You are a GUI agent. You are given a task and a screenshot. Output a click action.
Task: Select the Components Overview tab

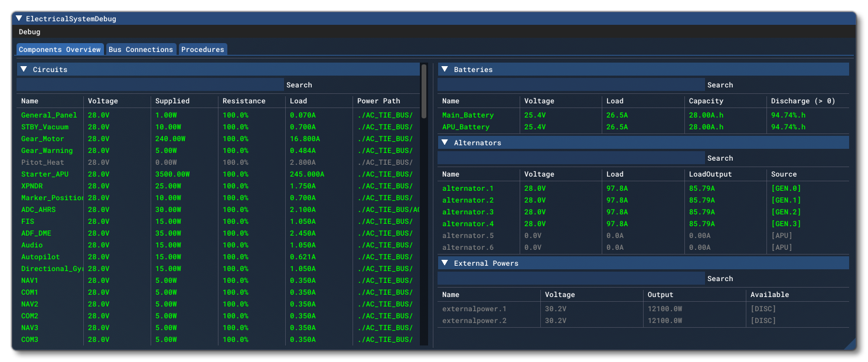click(x=59, y=49)
